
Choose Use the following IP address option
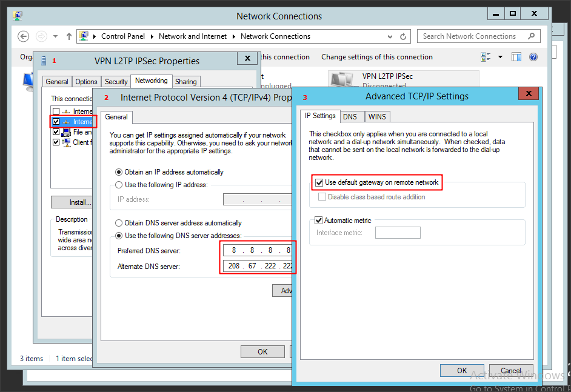pyautogui.click(x=119, y=185)
